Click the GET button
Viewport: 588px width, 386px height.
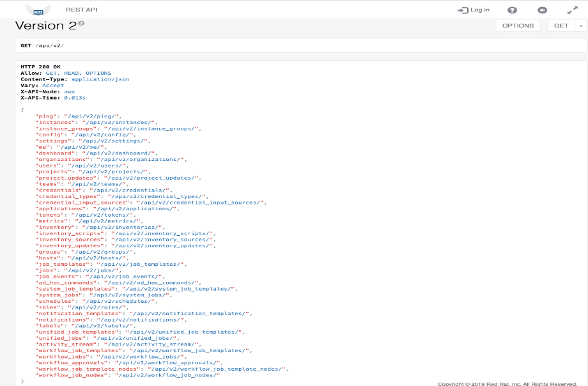click(561, 26)
